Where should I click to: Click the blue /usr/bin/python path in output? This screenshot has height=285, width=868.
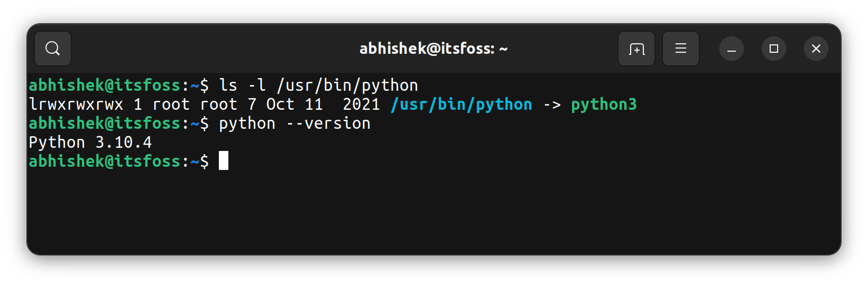[461, 104]
